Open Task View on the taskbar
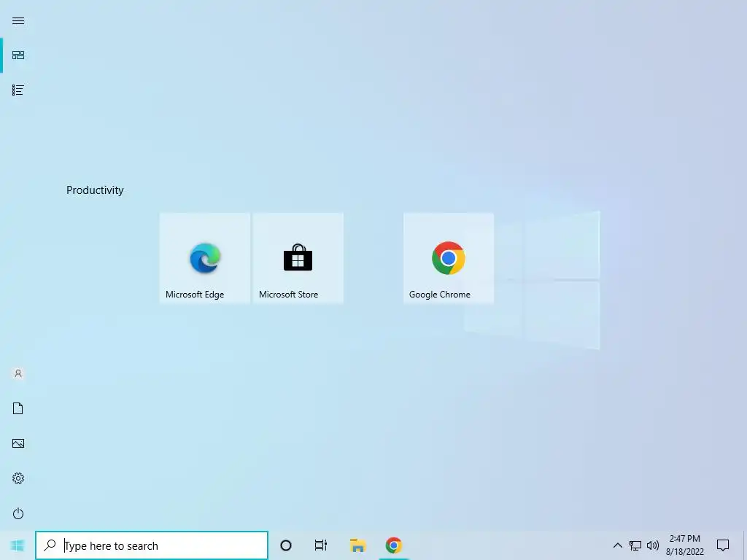Viewport: 747px width, 560px height. 321,545
